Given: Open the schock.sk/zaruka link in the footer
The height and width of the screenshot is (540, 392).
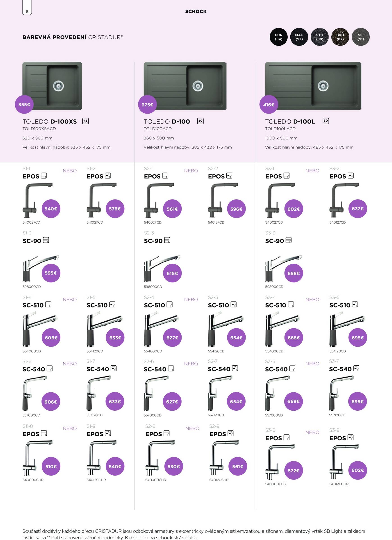Looking at the screenshot, I should [x=176, y=538].
